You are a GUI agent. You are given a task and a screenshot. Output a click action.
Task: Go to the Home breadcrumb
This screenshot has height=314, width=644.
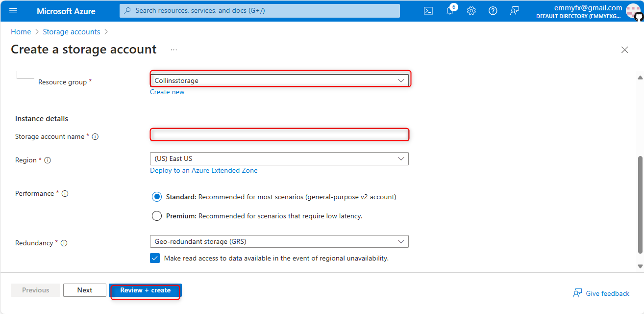click(x=21, y=32)
